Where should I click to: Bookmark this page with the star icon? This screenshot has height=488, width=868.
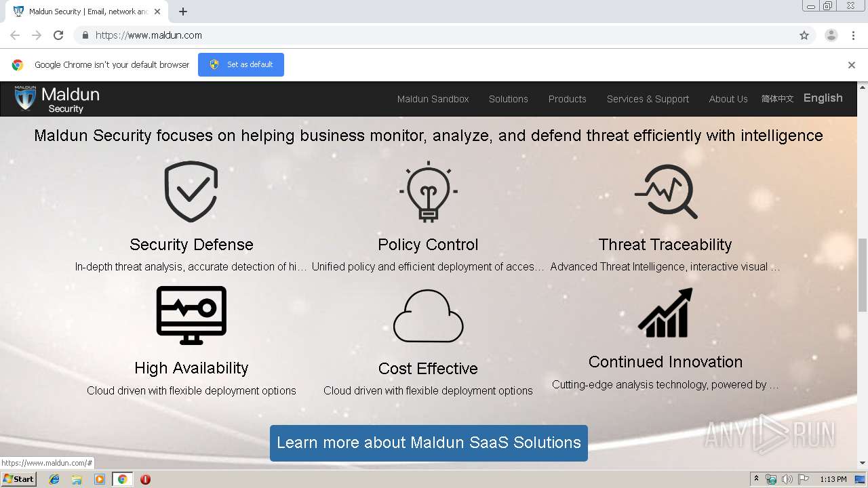pos(804,35)
